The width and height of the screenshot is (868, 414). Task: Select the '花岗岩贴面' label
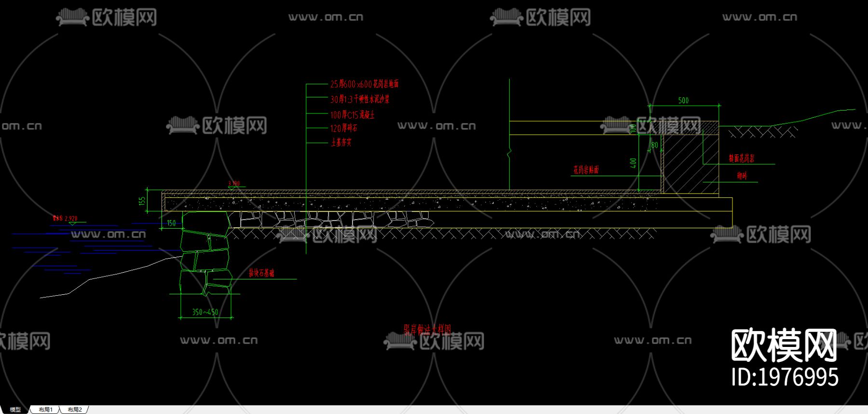[x=586, y=170]
